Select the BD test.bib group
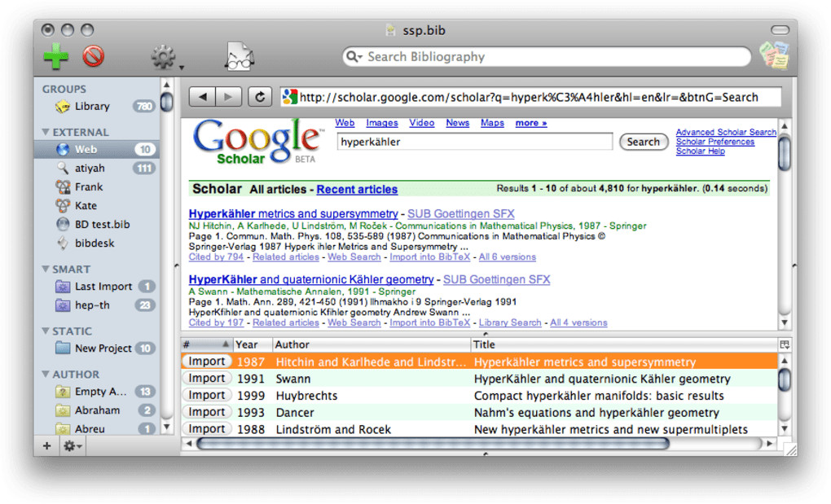The image size is (831, 504). point(97,225)
